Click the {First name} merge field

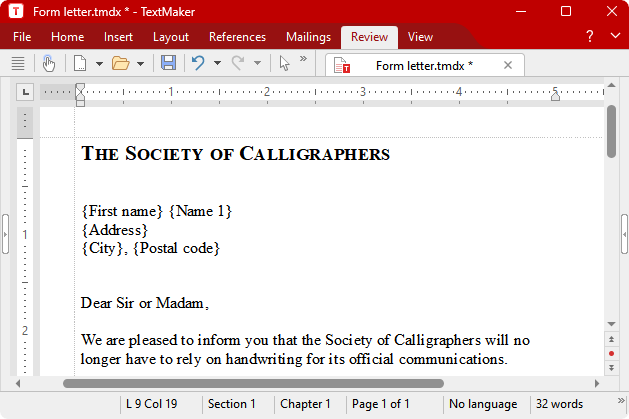[122, 211]
